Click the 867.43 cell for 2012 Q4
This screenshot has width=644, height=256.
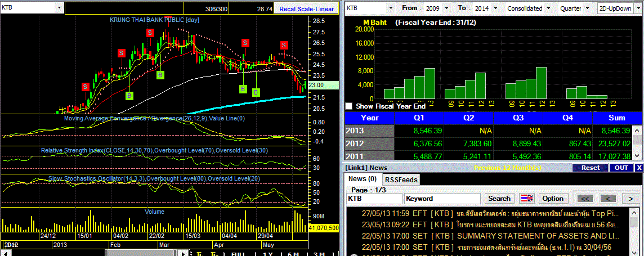tap(567, 143)
